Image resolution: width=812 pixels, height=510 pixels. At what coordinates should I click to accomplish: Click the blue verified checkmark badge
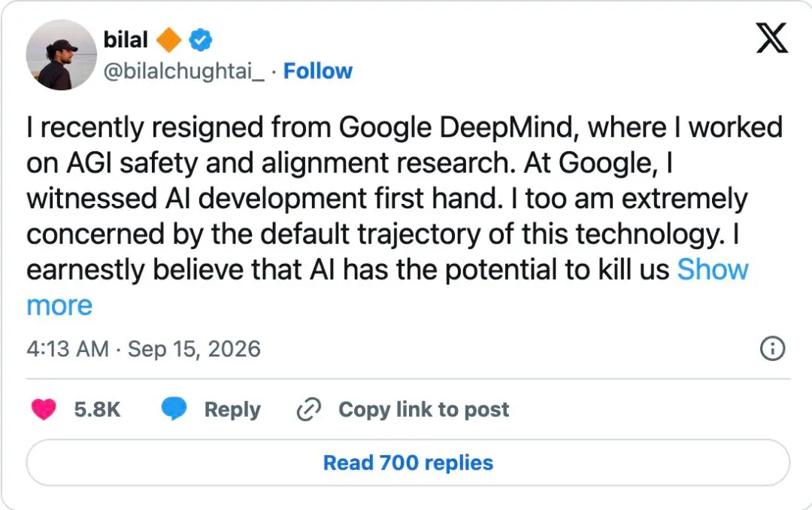pyautogui.click(x=201, y=40)
